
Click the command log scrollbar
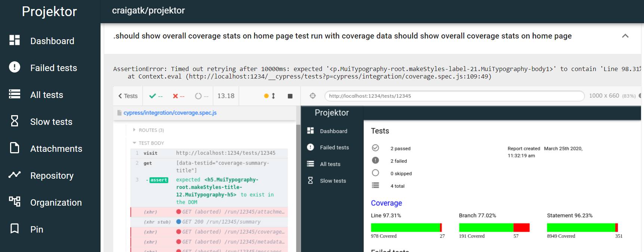coord(298,188)
